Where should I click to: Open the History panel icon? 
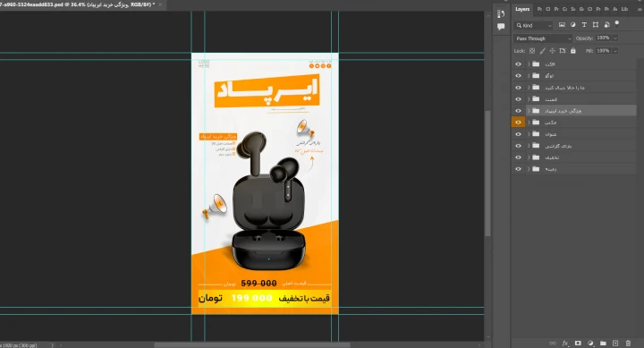click(x=501, y=14)
